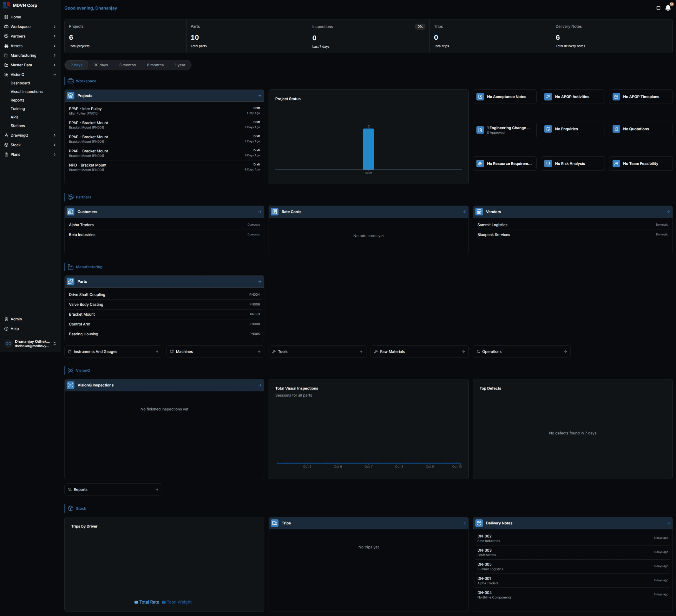Open the user account switcher
This screenshot has width=676, height=616.
point(30,343)
